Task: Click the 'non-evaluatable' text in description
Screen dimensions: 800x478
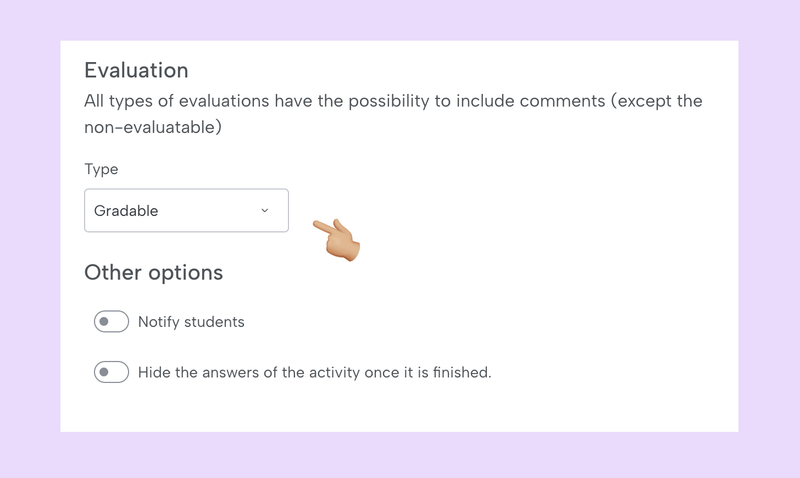Action: coord(148,127)
